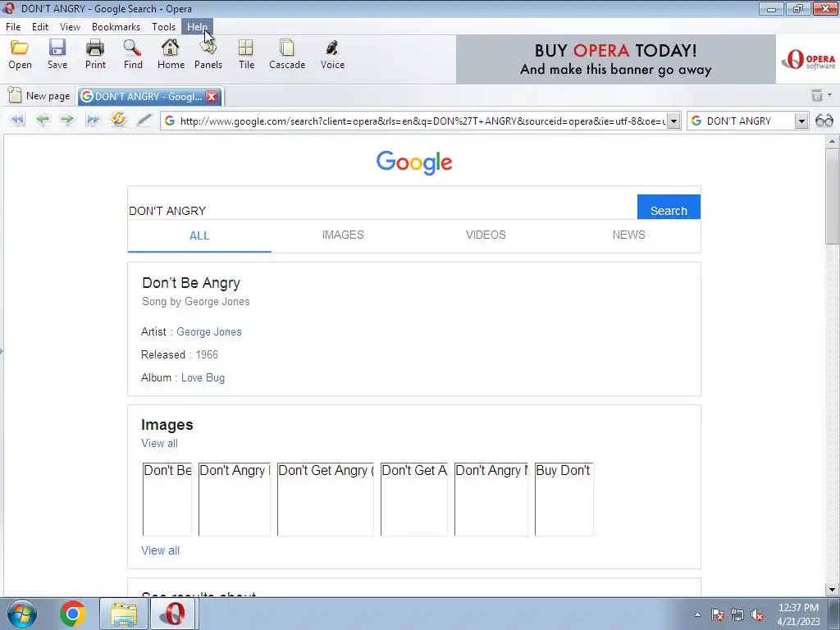Open the closed tabs trash can icon
This screenshot has width=840, height=630.
817,95
